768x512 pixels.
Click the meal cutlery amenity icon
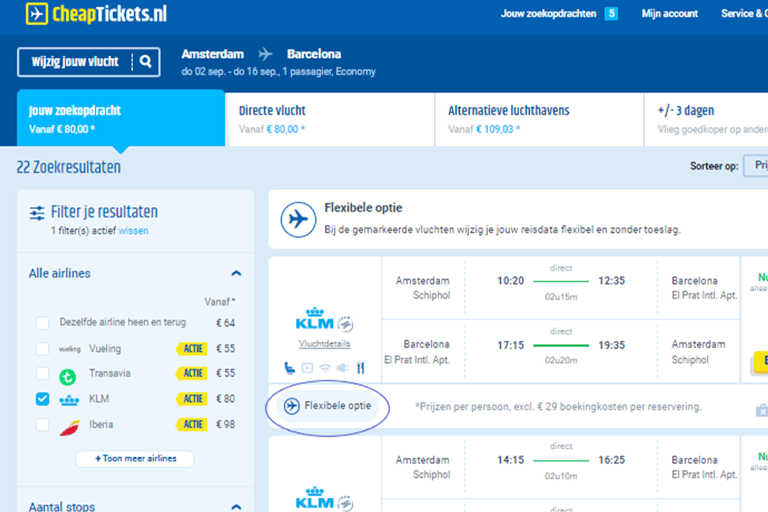360,367
